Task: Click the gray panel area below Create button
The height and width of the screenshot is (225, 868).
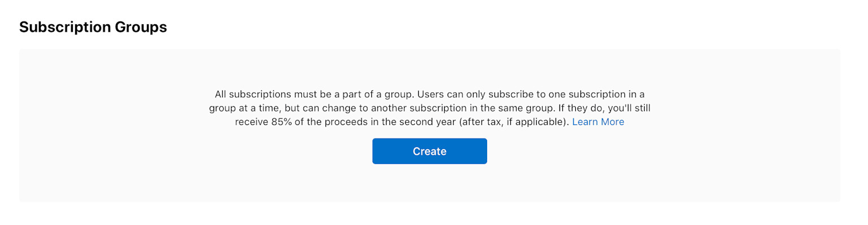Action: [x=429, y=183]
